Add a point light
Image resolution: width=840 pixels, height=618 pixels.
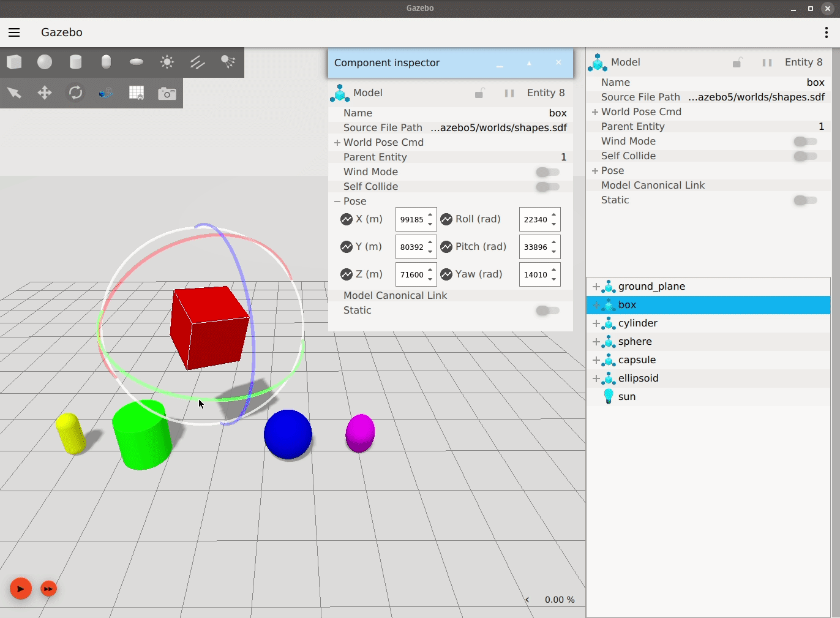[x=167, y=62]
